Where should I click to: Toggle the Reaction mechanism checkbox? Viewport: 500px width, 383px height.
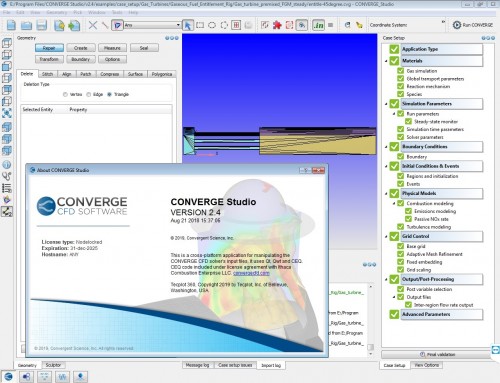[401, 86]
